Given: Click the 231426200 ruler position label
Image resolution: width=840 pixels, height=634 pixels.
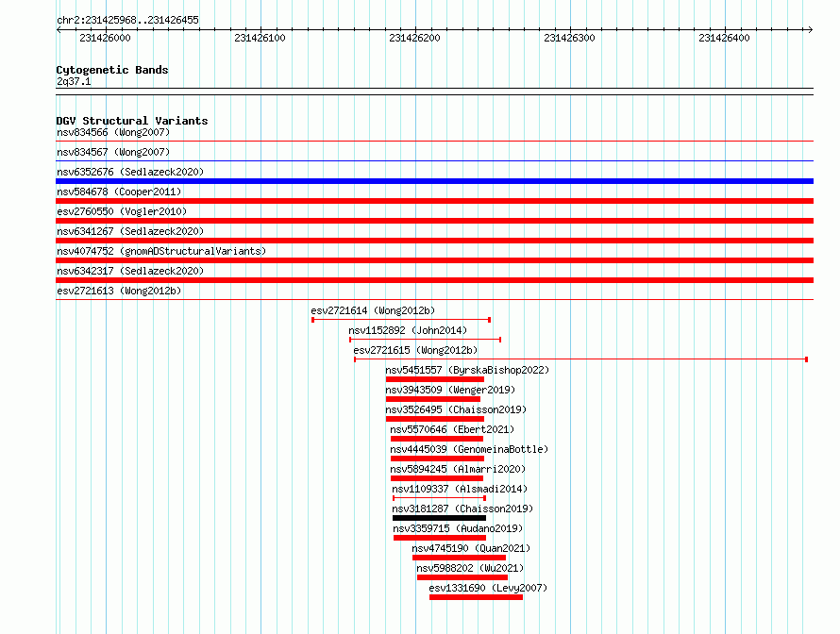Looking at the screenshot, I should pos(414,38).
